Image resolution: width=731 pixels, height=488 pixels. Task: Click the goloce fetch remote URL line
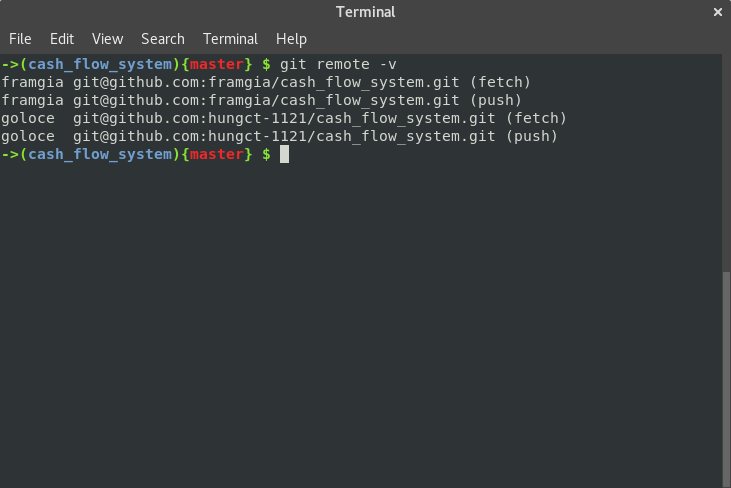[x=284, y=118]
